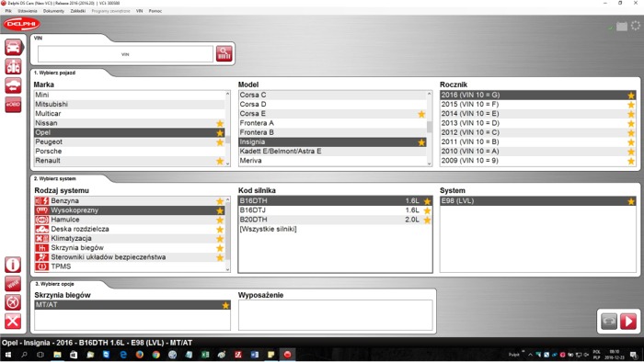Start diagnosis with red play arrow button
The height and width of the screenshot is (362, 644).
[628, 321]
